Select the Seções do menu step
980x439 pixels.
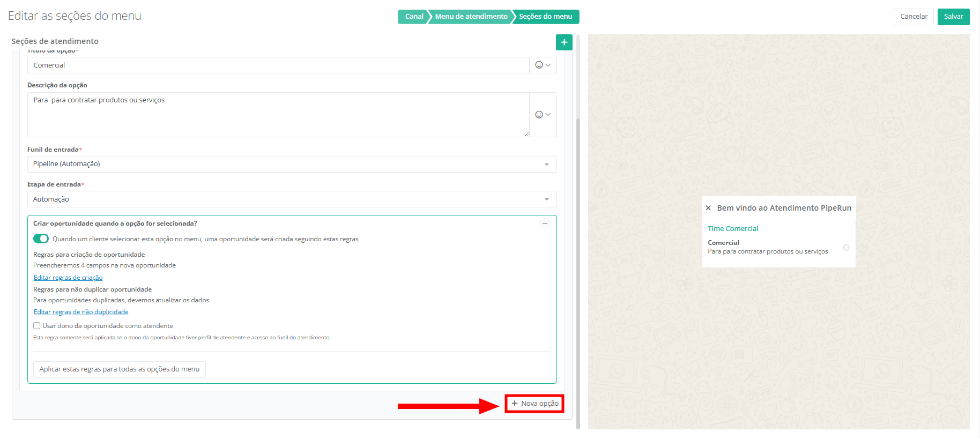(x=545, y=17)
